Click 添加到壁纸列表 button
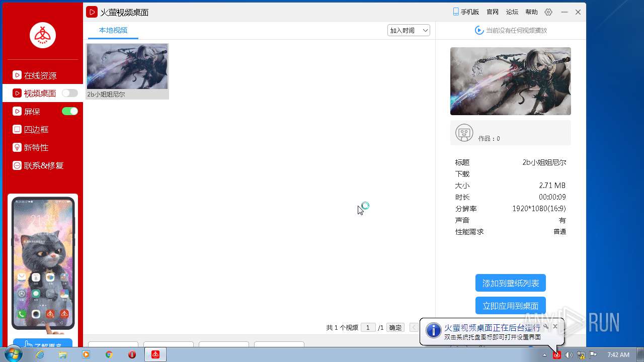 pyautogui.click(x=511, y=283)
